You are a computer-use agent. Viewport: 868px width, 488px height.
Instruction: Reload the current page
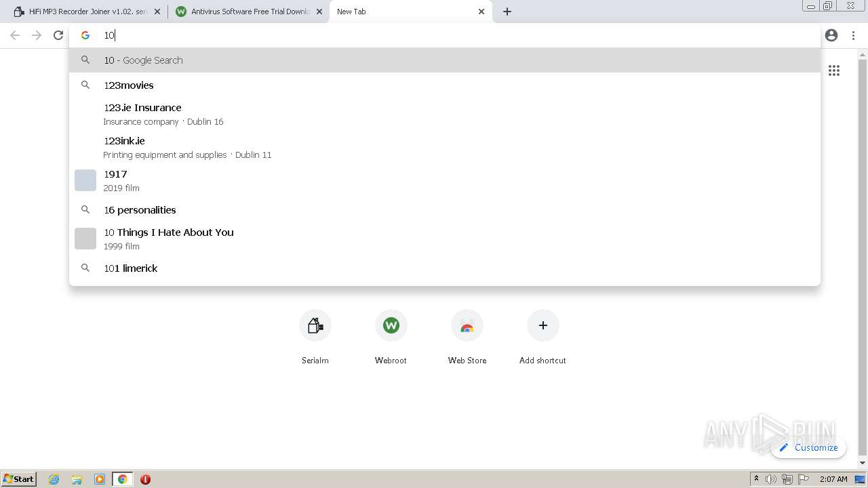pos(58,35)
